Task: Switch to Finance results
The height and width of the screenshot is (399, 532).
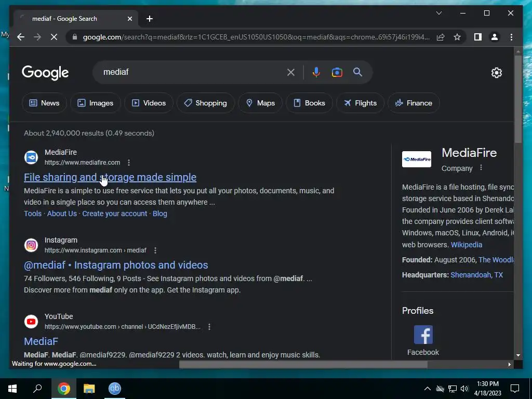Action: point(414,103)
